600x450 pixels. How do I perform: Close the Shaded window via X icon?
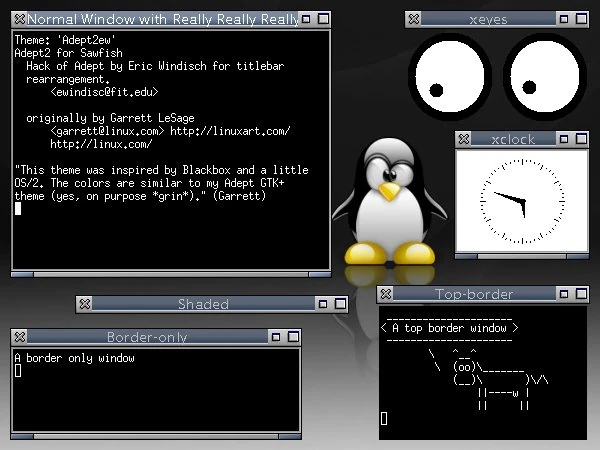[85, 304]
